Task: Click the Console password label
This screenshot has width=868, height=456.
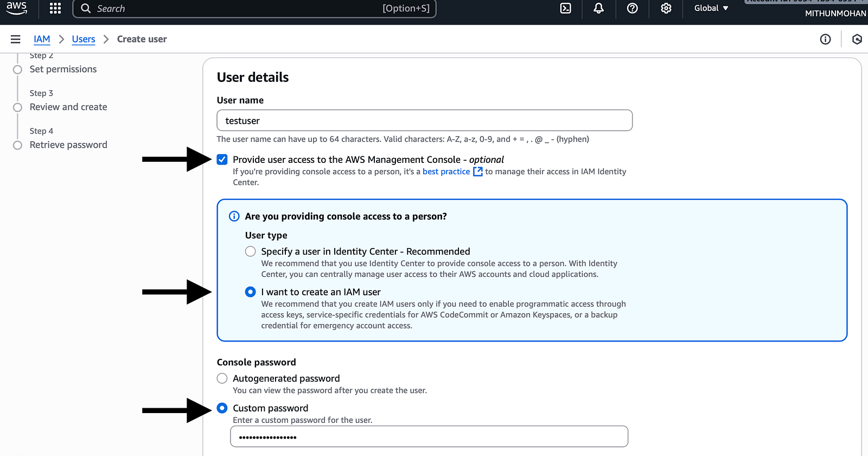Action: point(257,362)
